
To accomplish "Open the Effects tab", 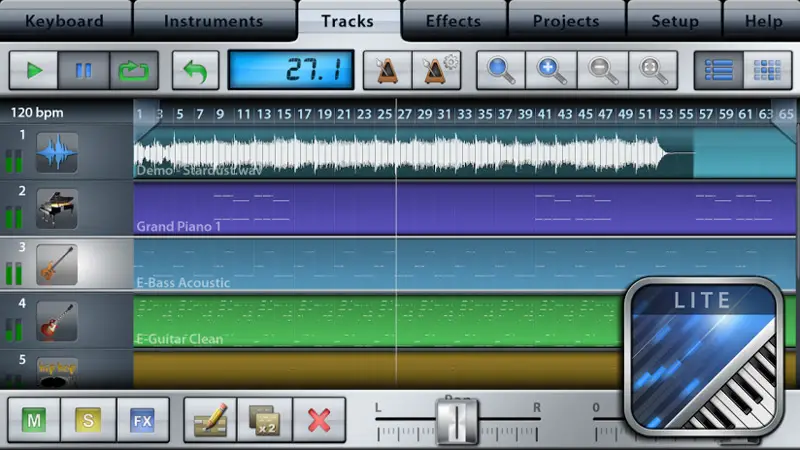I will [454, 21].
